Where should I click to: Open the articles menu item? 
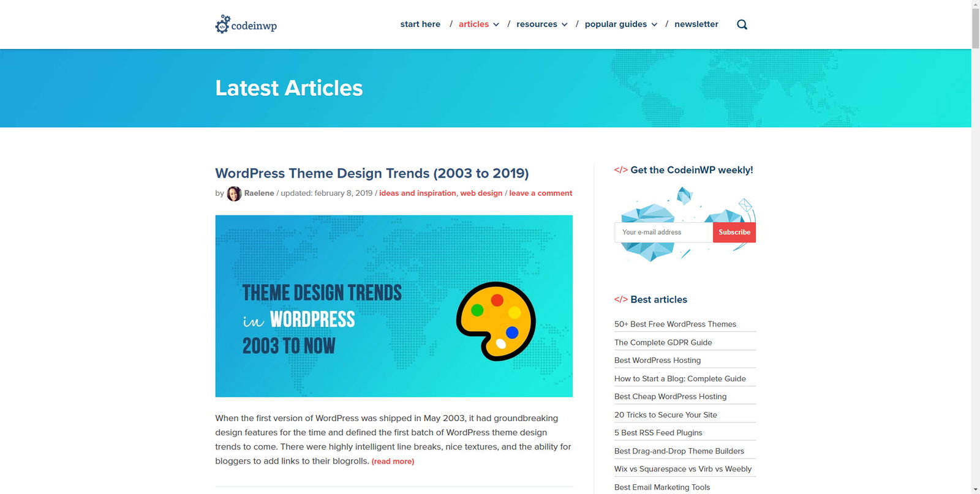pyautogui.click(x=473, y=24)
